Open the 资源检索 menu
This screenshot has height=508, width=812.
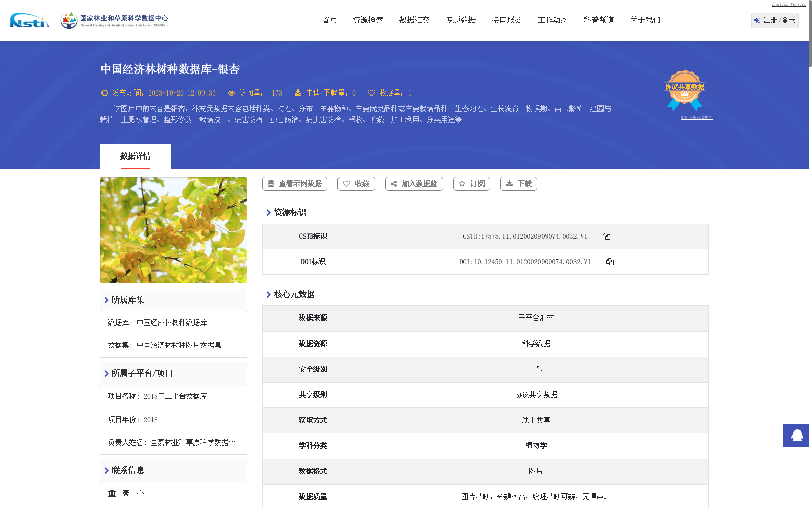(368, 20)
